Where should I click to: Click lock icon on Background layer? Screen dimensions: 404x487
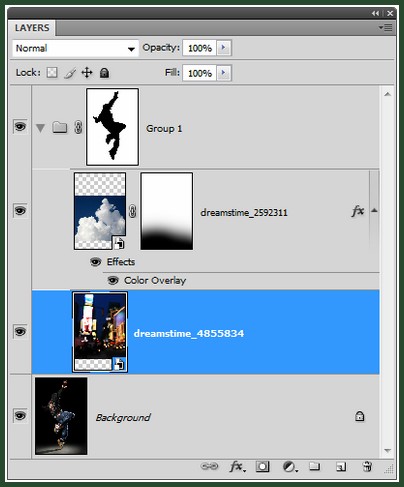pyautogui.click(x=360, y=416)
